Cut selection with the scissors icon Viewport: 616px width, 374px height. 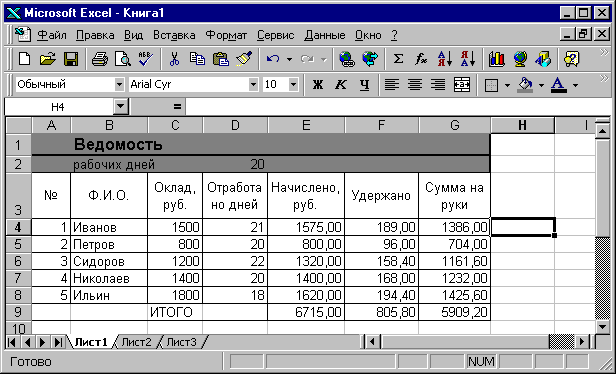click(x=174, y=59)
